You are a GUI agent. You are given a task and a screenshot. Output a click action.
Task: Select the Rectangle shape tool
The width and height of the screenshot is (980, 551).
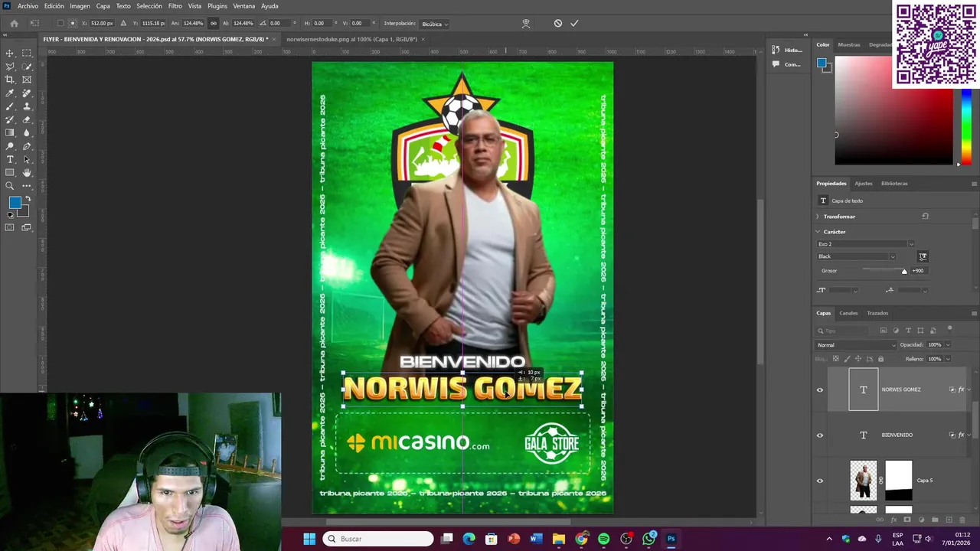[x=10, y=173]
